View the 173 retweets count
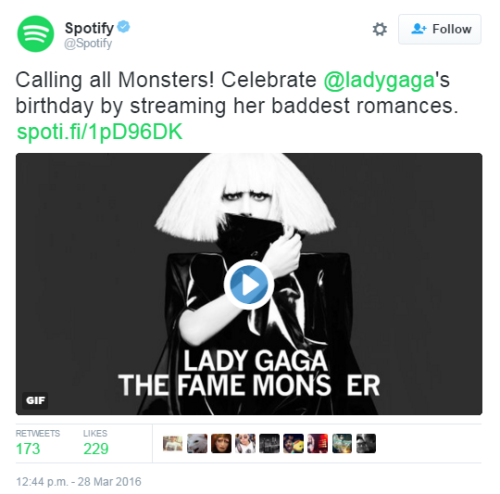The height and width of the screenshot is (494, 500). pyautogui.click(x=28, y=449)
